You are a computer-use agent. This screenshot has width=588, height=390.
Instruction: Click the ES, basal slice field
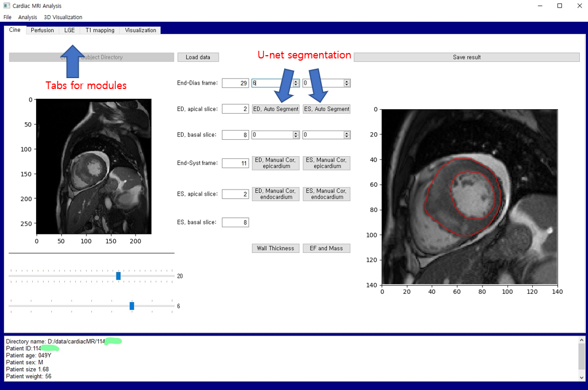pos(236,222)
